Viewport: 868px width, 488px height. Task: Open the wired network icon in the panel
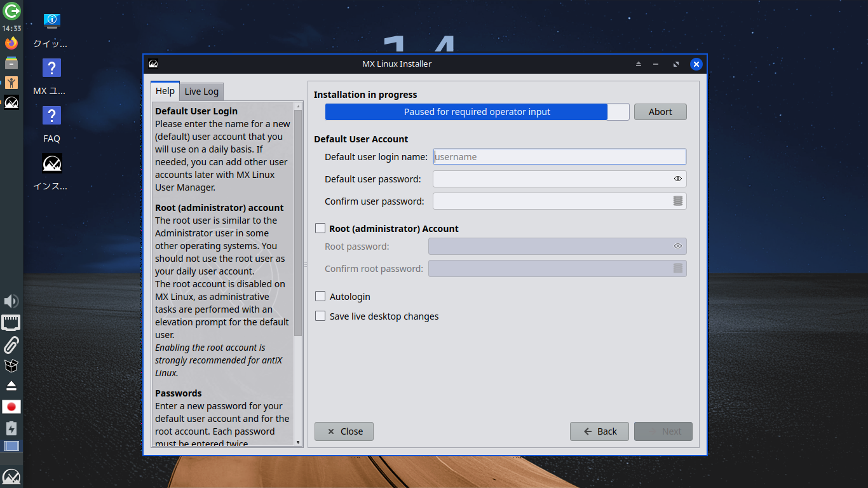tap(11, 323)
